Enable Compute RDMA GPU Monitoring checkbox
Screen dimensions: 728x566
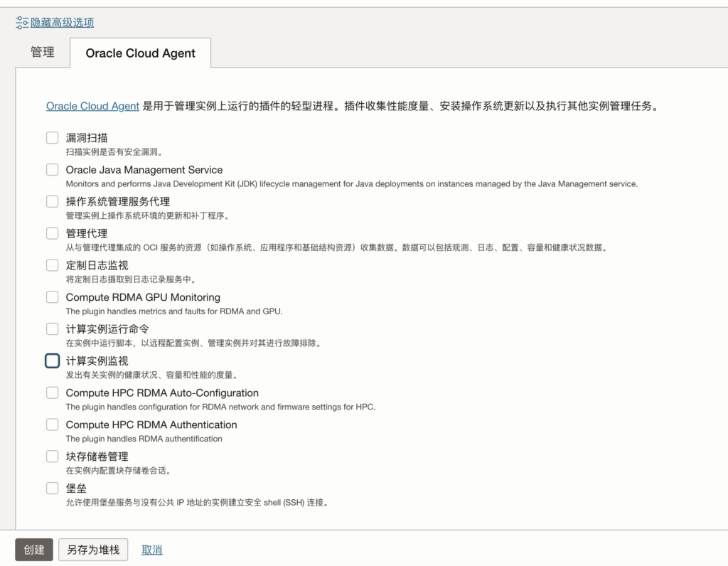click(x=53, y=297)
